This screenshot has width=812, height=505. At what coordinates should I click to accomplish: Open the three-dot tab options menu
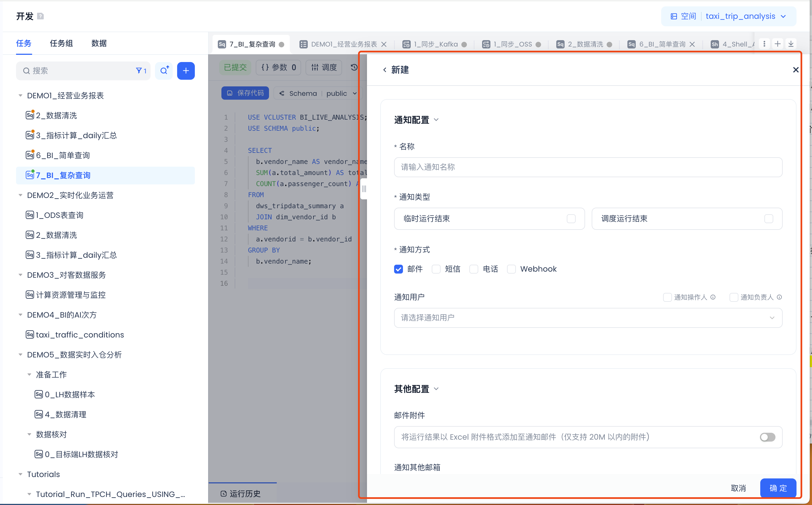(764, 44)
